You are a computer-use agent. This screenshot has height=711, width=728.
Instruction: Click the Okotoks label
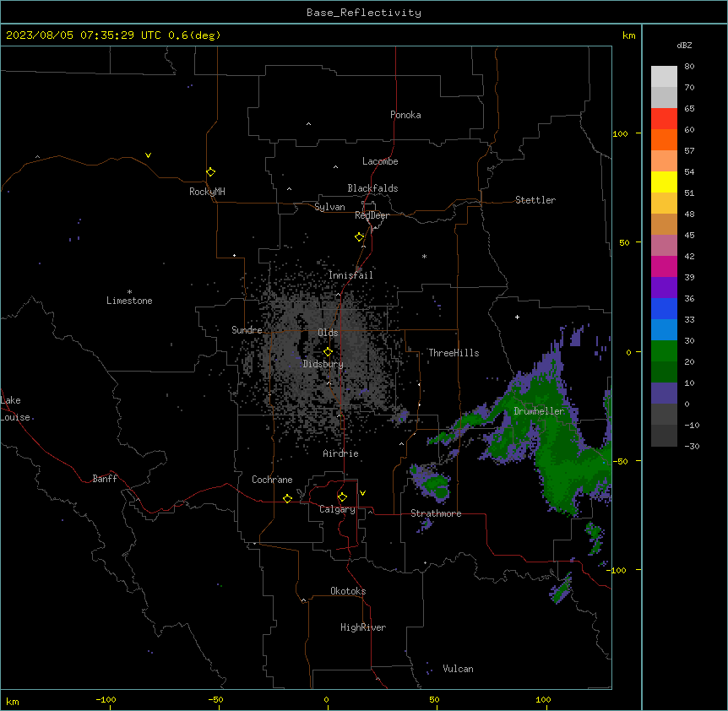[x=348, y=591]
